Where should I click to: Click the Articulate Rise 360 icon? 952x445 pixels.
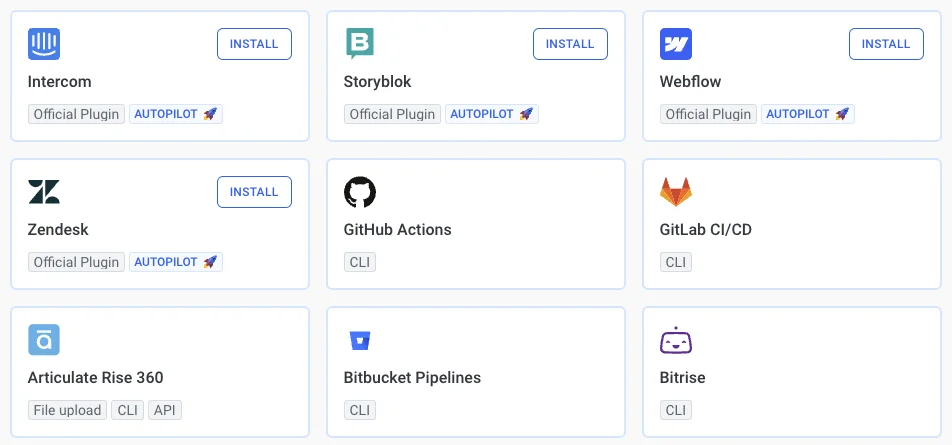click(44, 340)
